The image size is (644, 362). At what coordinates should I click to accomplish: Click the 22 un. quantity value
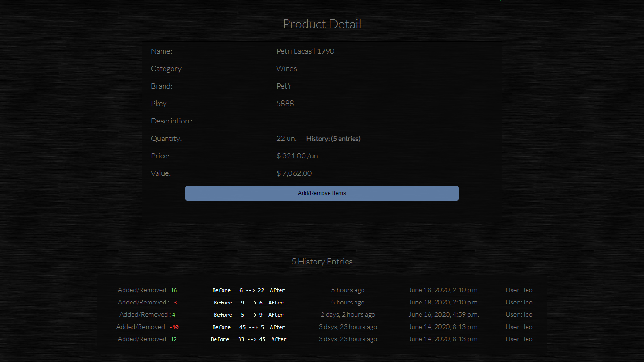[286, 138]
